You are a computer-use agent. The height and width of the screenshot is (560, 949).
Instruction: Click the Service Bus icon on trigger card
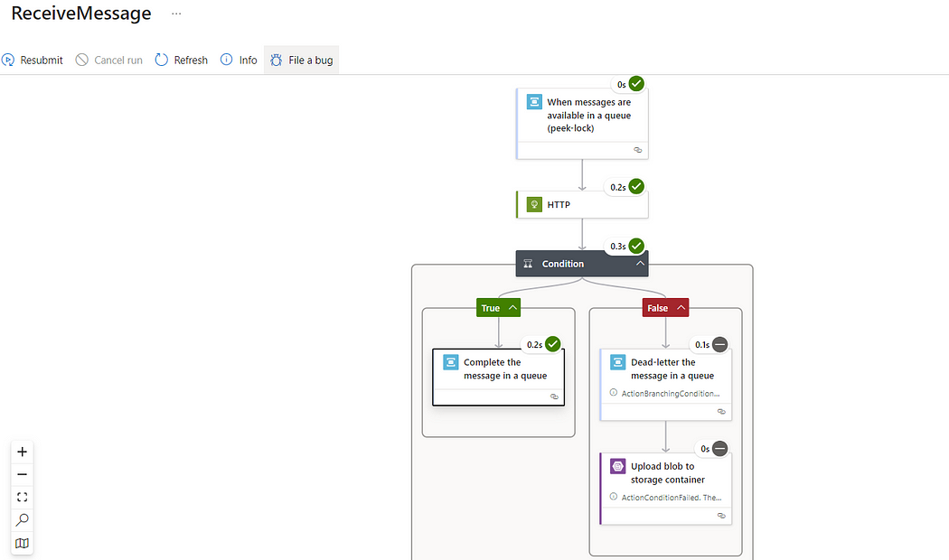click(x=534, y=101)
